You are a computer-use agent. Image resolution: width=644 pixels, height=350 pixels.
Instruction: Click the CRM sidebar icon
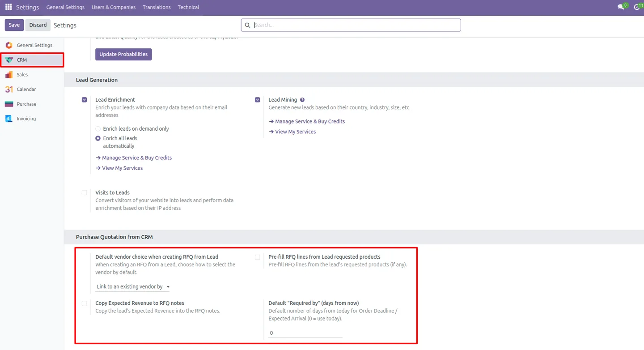[9, 60]
